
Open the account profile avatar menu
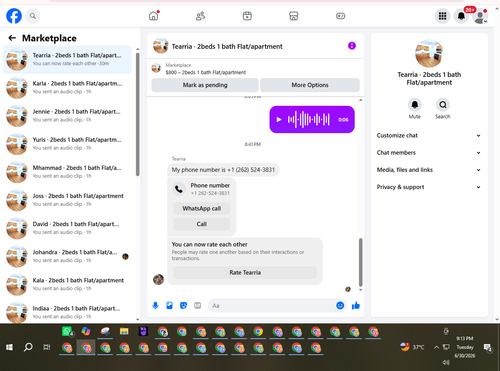click(480, 16)
